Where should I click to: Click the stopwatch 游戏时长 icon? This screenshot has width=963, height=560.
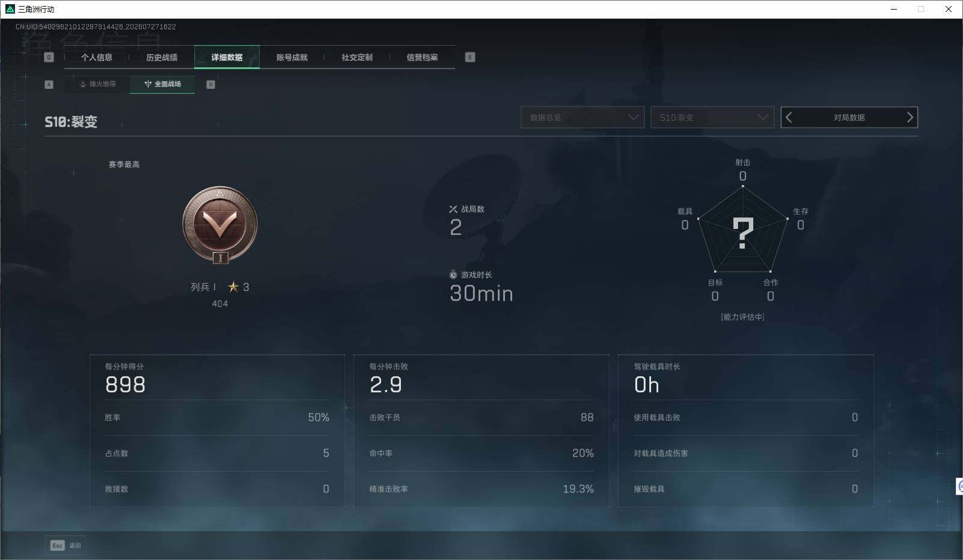click(x=453, y=275)
